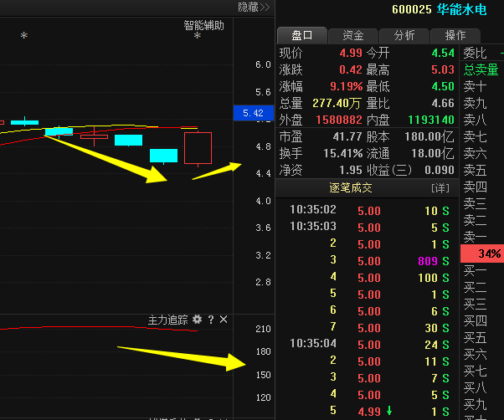
Task: Click the 智能辅助 label on the chart
Action: click(203, 25)
